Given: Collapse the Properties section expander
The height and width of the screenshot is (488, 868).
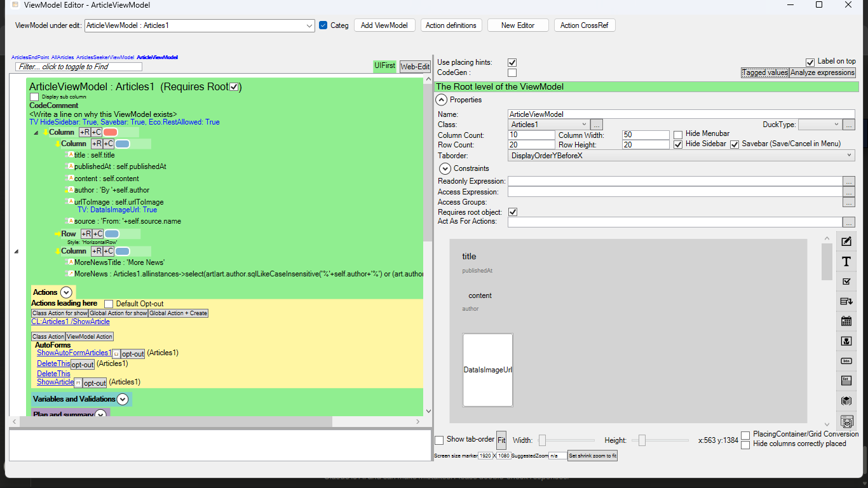Looking at the screenshot, I should click(x=441, y=100).
